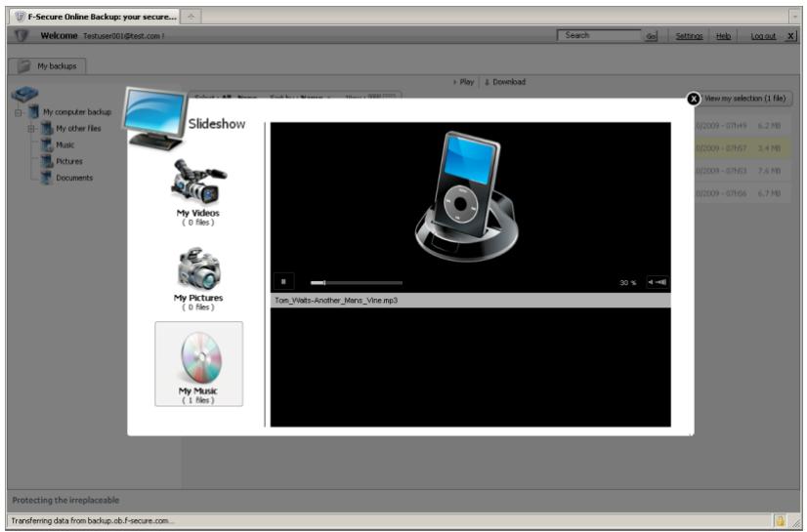Image resolution: width=807 pixels, height=532 pixels.
Task: Click the Log out link
Action: (x=763, y=36)
